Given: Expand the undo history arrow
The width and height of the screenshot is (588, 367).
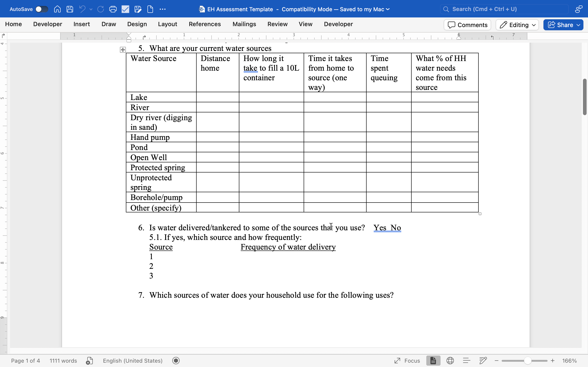Looking at the screenshot, I should [x=91, y=9].
